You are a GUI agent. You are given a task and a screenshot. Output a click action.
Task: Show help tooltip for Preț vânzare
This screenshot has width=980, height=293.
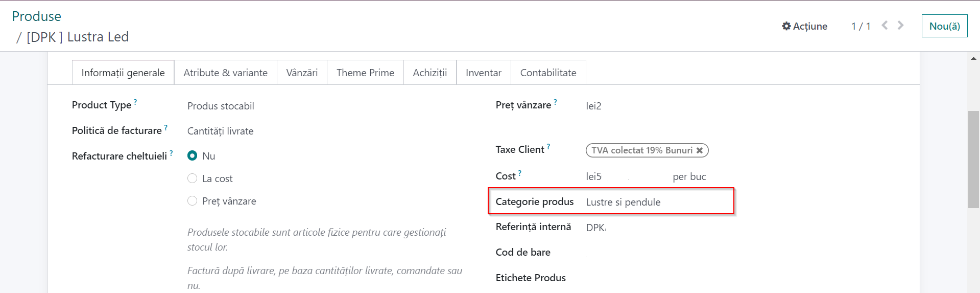(x=555, y=102)
